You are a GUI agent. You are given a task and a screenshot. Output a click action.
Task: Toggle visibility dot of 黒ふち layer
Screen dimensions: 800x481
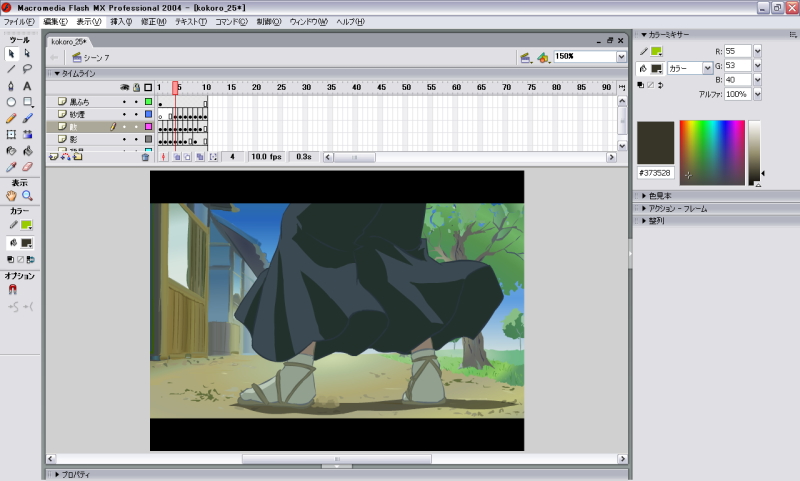[124, 102]
